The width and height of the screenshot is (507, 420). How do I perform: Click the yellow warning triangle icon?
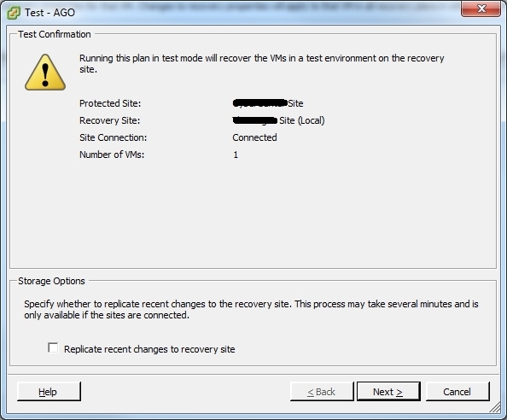tap(45, 72)
